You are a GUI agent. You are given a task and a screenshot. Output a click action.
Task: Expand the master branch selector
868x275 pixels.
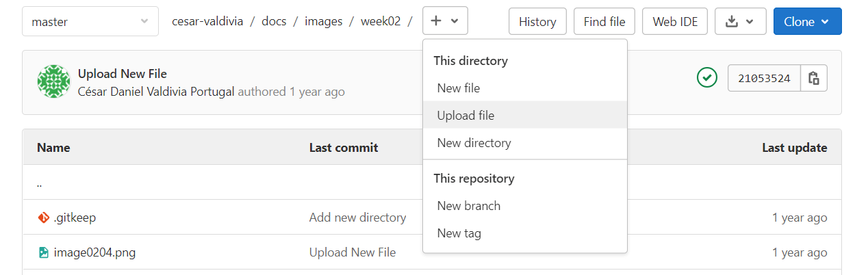pyautogui.click(x=90, y=22)
